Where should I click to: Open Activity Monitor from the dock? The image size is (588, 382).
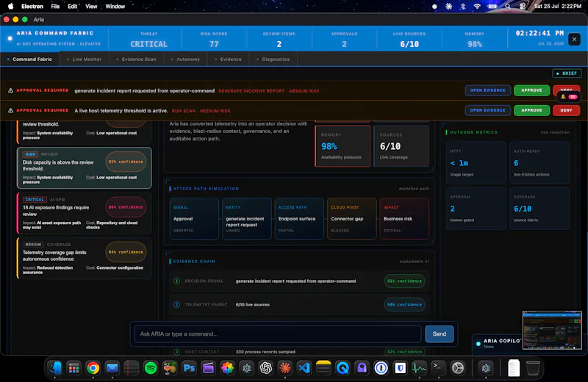pos(419,368)
